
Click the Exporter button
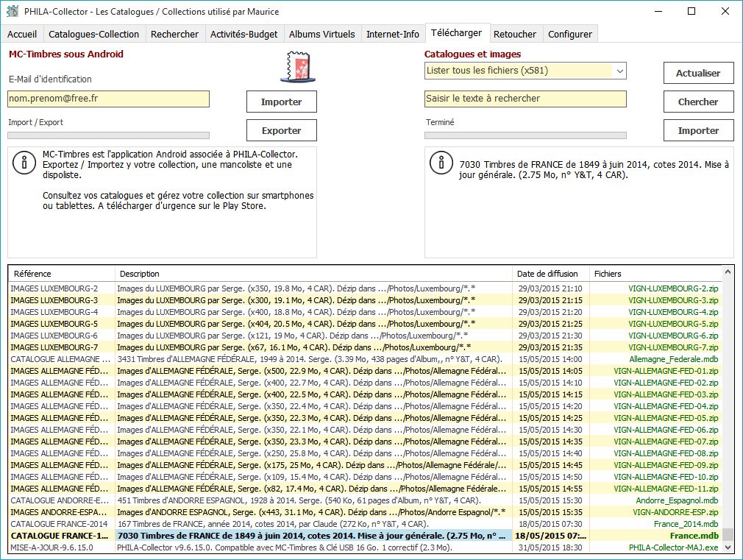coord(282,130)
